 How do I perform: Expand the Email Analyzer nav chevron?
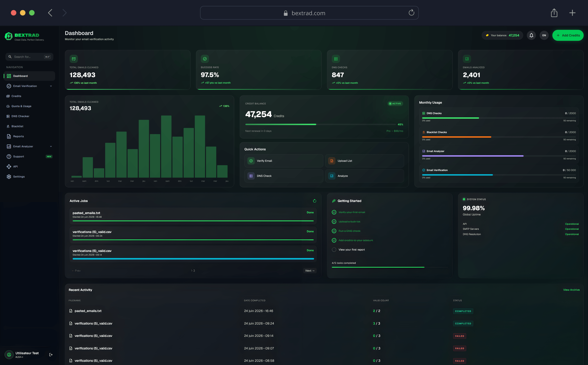51,146
